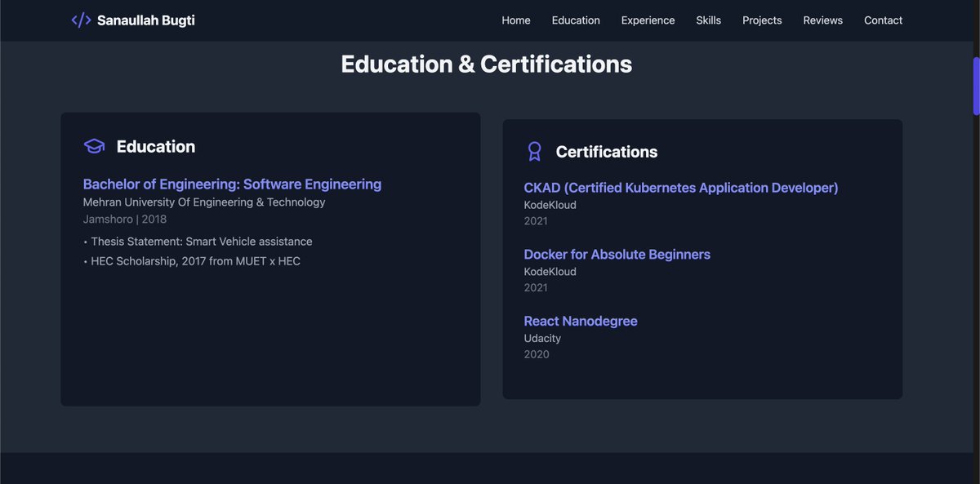This screenshot has width=980, height=484.
Task: Go to the Projects section
Action: click(761, 20)
